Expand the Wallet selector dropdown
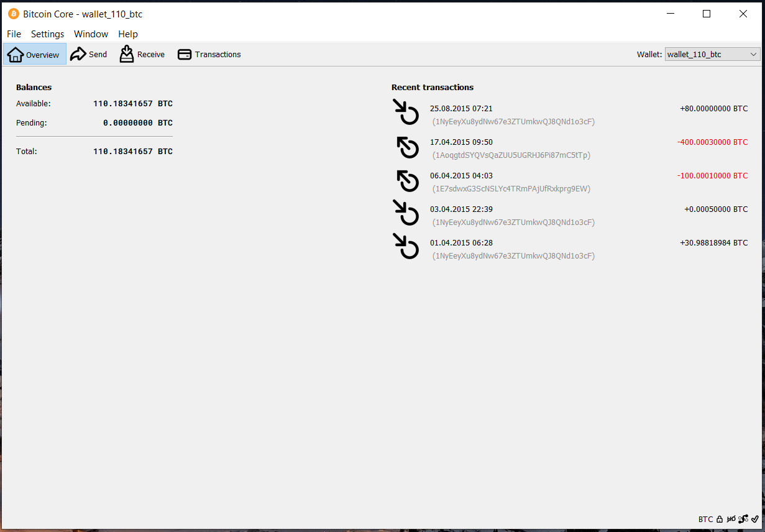The image size is (765, 532). [x=712, y=54]
